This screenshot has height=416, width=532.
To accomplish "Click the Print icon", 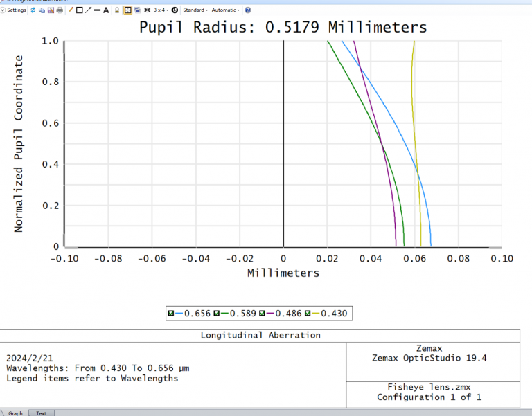I will (60, 10).
